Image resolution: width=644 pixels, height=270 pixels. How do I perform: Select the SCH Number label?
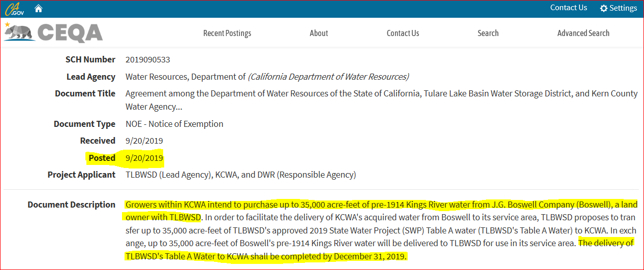coord(90,59)
